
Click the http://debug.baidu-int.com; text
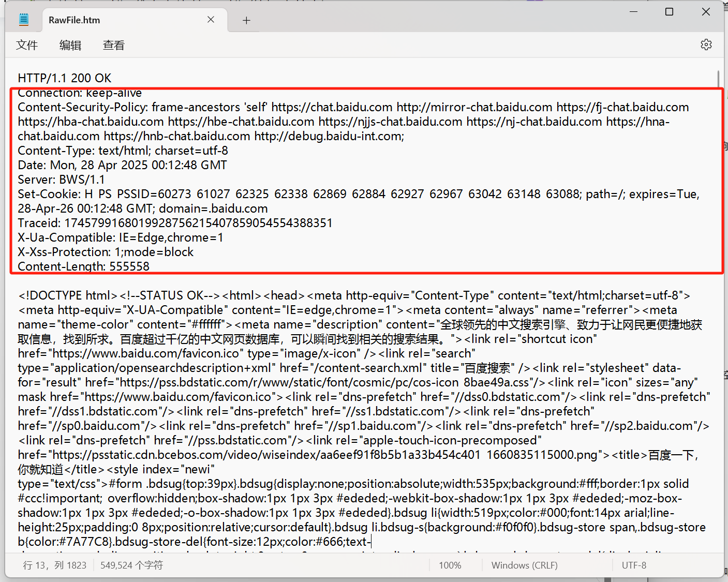click(x=330, y=136)
